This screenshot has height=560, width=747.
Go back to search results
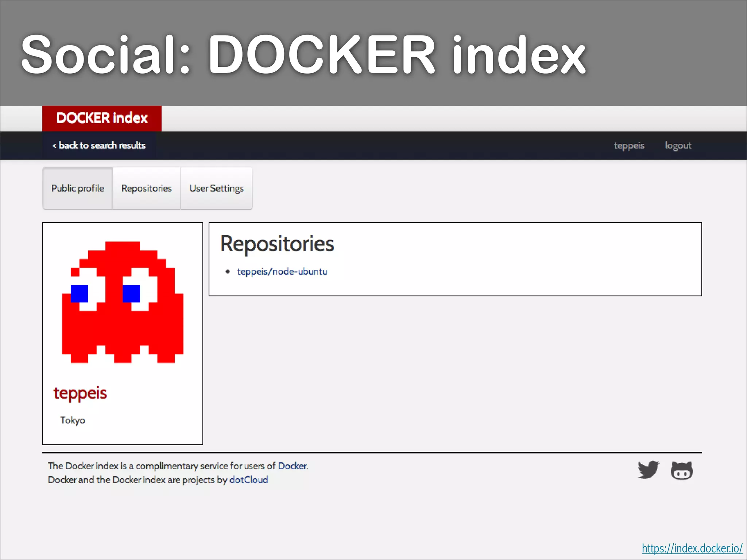click(x=99, y=145)
